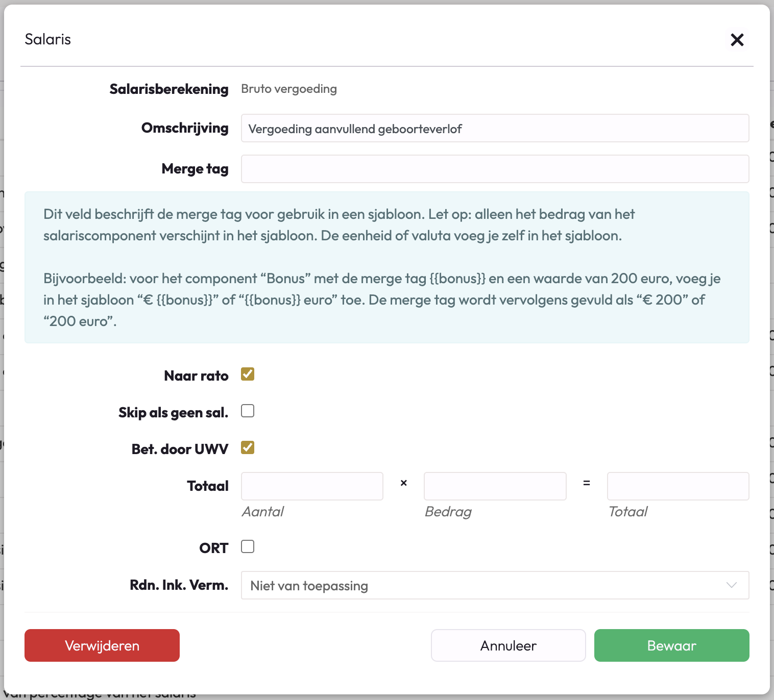Uncheck the Naar rato checkbox
Screen dimensions: 774x700
248,374
